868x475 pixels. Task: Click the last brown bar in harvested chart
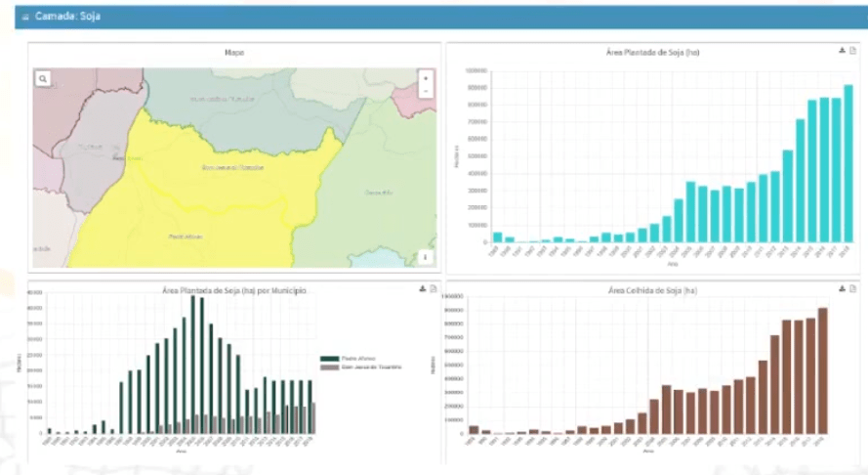point(822,371)
